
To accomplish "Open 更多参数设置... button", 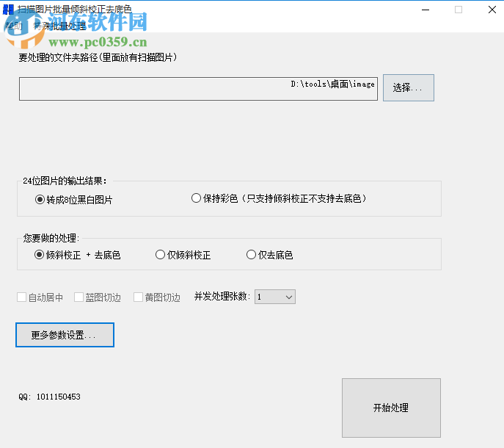I will [65, 335].
